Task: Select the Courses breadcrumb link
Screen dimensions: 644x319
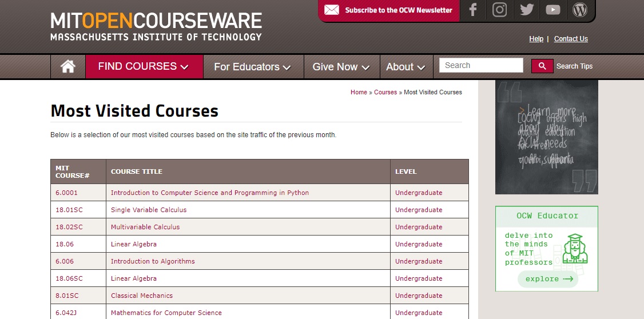Action: 385,92
